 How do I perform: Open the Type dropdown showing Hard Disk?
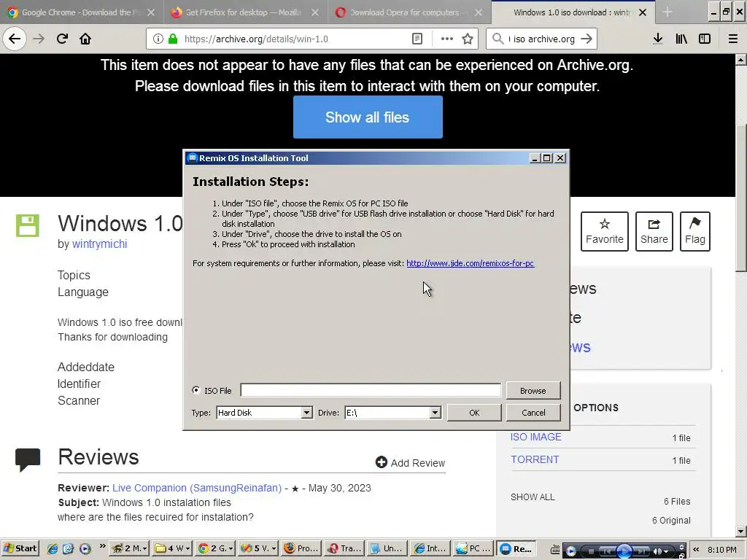pos(307,413)
